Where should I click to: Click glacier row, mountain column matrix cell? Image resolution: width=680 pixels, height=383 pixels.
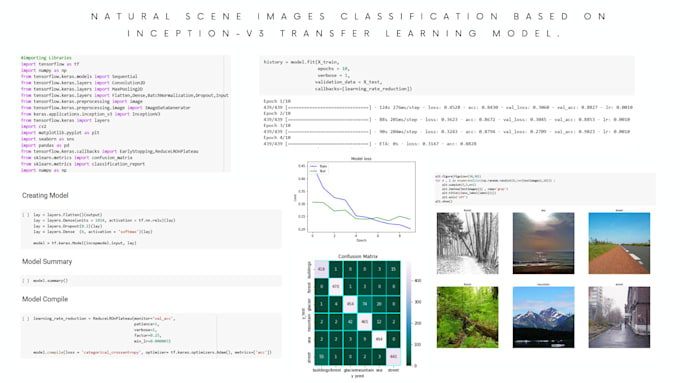[364, 304]
